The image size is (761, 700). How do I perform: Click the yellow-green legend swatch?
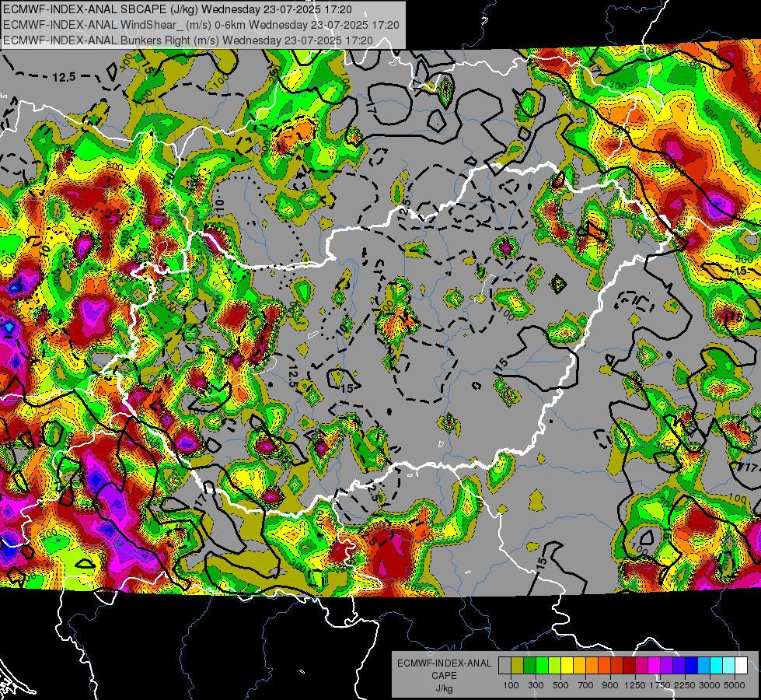tap(555, 666)
